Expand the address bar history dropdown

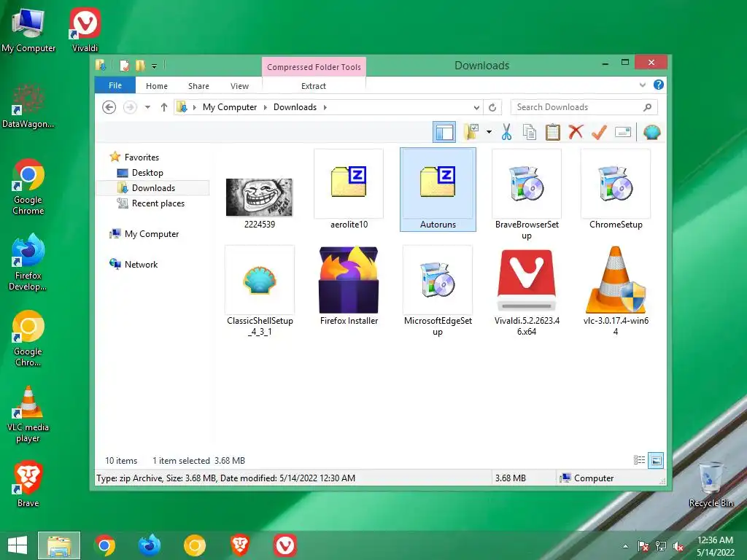(476, 108)
